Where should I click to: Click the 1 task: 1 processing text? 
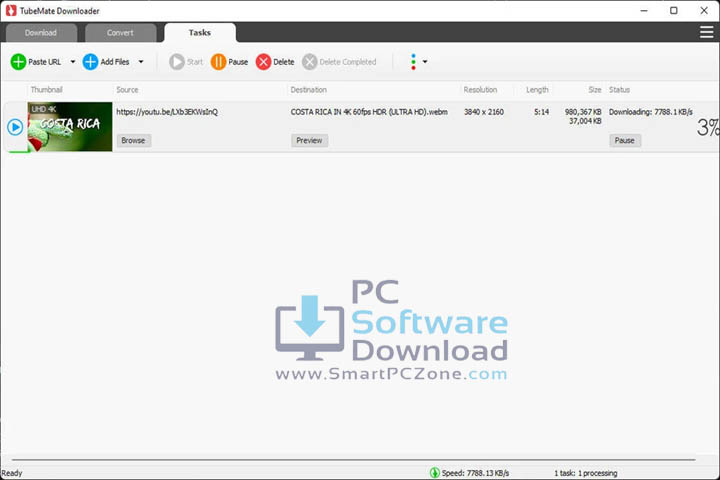pyautogui.click(x=585, y=473)
